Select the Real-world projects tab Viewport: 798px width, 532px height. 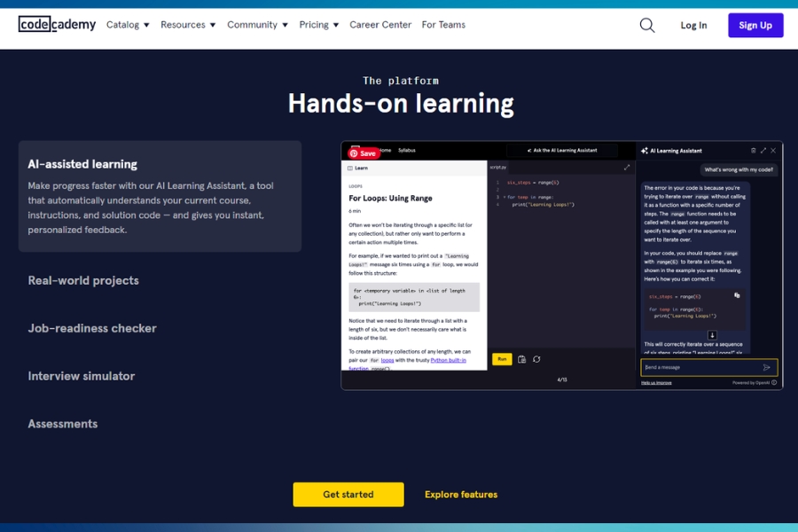83,280
